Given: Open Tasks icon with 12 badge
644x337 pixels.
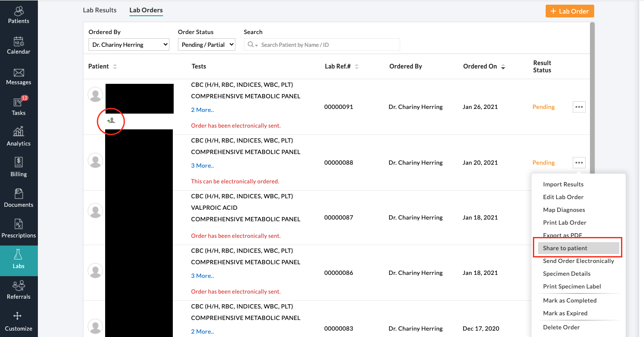Looking at the screenshot, I should tap(19, 103).
